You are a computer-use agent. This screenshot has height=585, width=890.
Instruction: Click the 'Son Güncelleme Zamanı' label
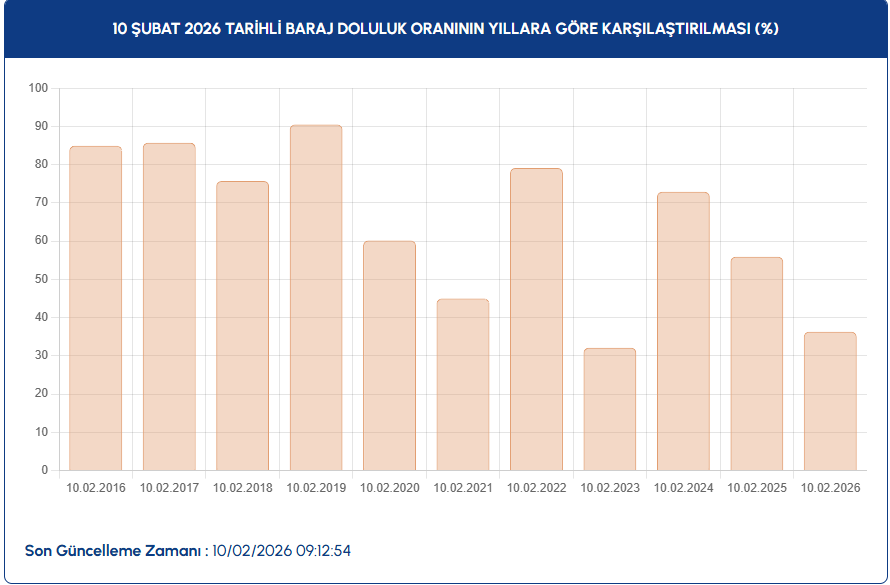click(x=116, y=551)
